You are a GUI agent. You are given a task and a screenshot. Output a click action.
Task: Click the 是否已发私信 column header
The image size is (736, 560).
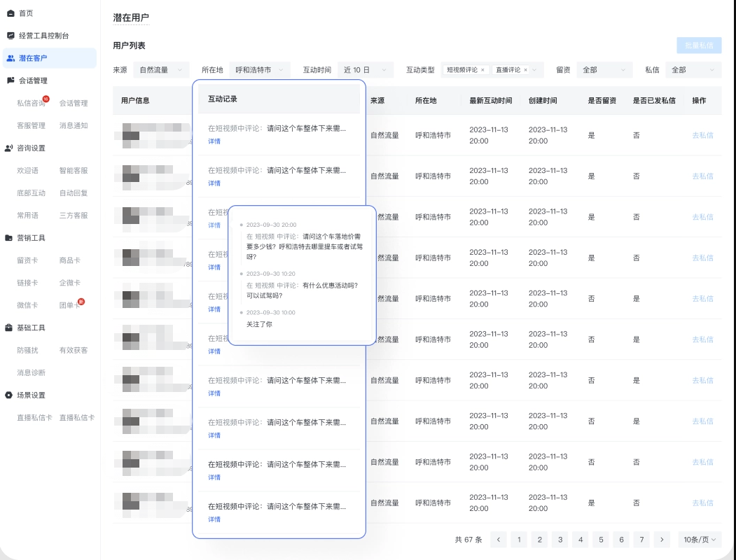654,100
